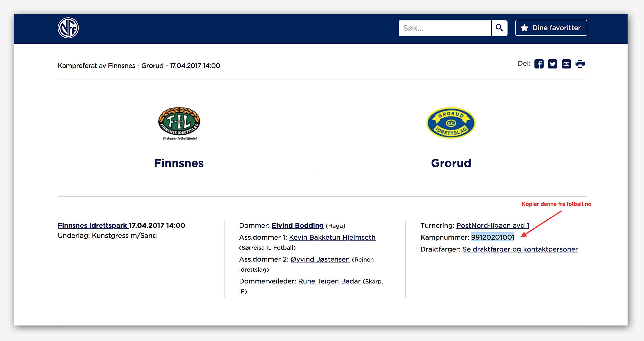Open Rune Teigen Badar's profile link
Screen dimensions: 644x341
click(329, 281)
